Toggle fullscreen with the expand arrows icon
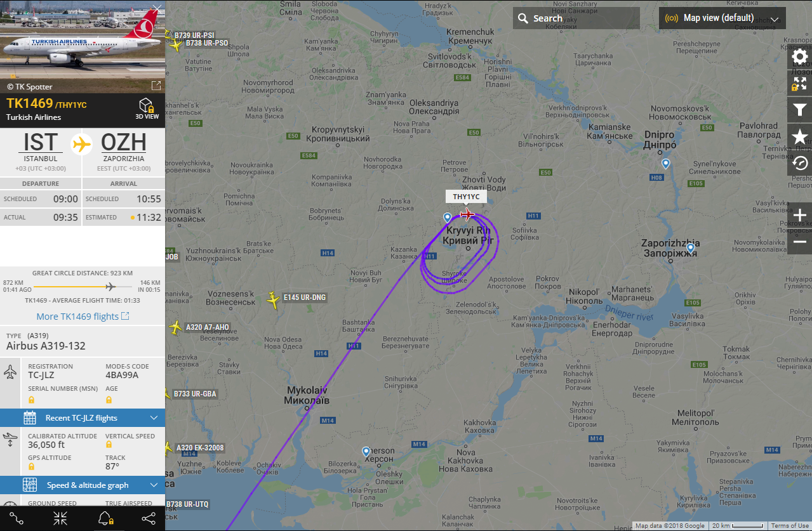Viewport: 812px width, 531px height. click(x=799, y=83)
